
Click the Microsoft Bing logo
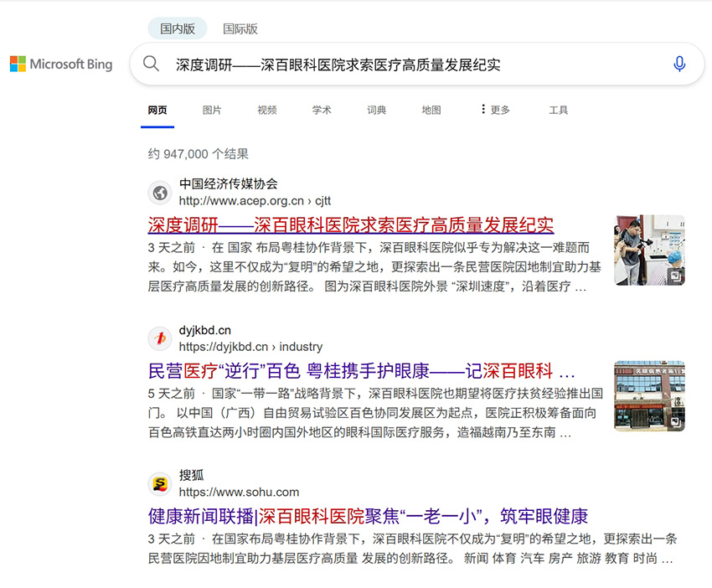(61, 64)
